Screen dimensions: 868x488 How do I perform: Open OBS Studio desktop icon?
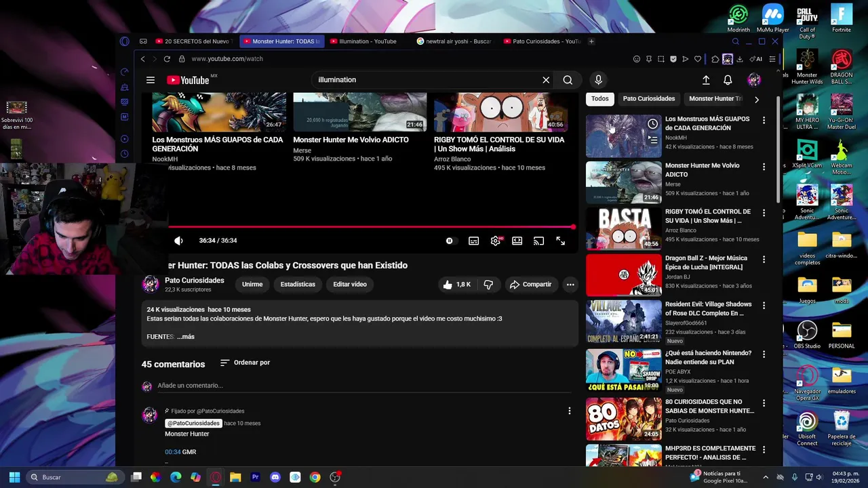click(x=807, y=335)
